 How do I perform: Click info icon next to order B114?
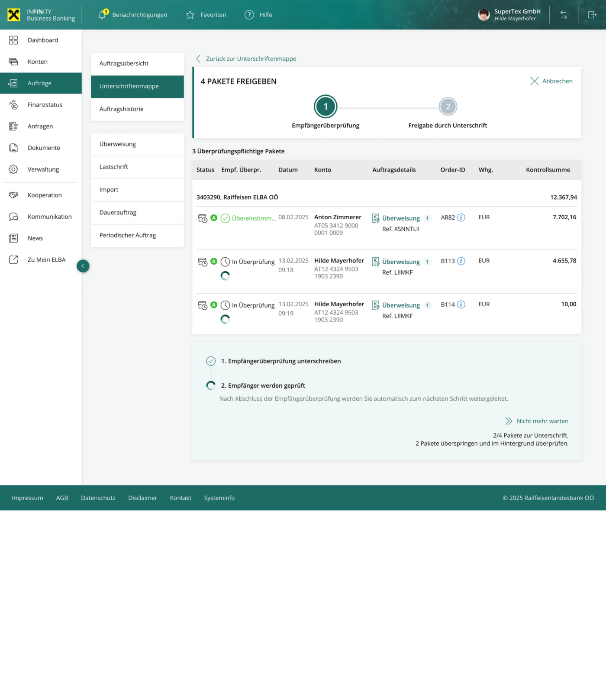[461, 305]
